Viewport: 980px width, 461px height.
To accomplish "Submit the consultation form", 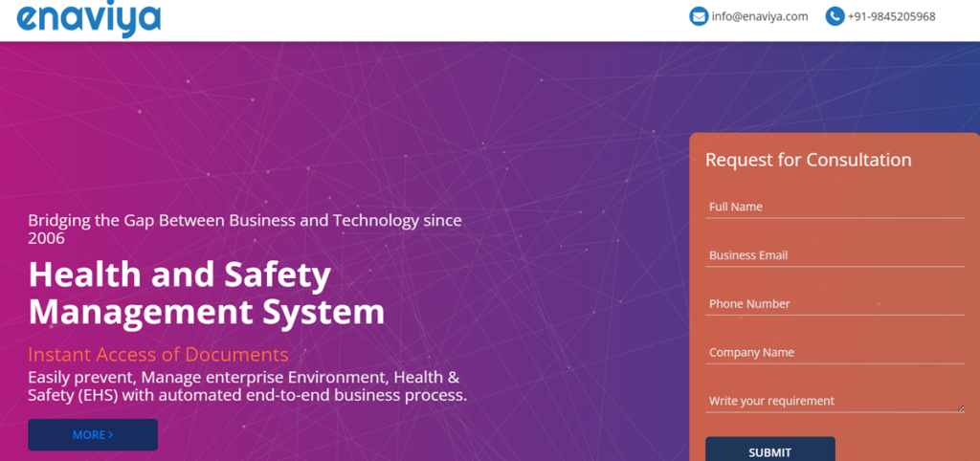I will tap(770, 450).
